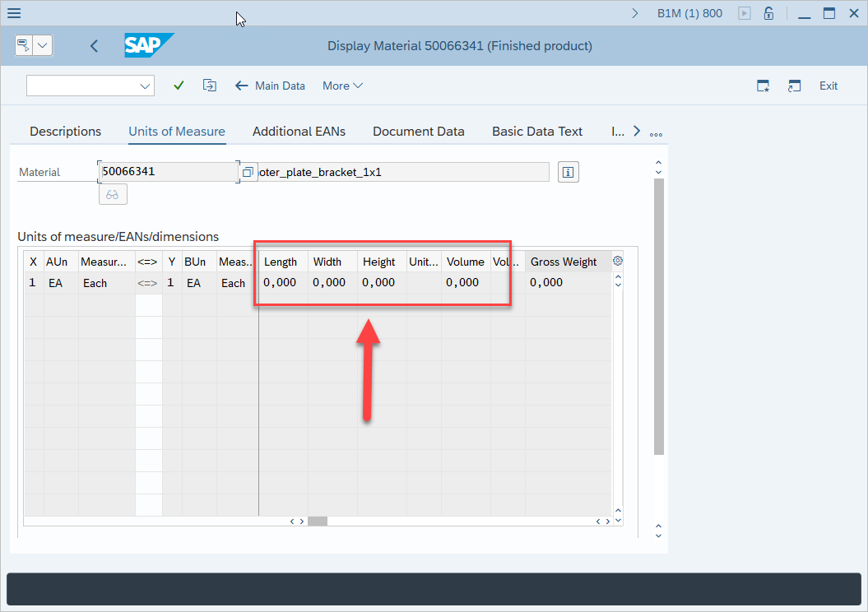Show more tabs with right chevron

(x=637, y=131)
